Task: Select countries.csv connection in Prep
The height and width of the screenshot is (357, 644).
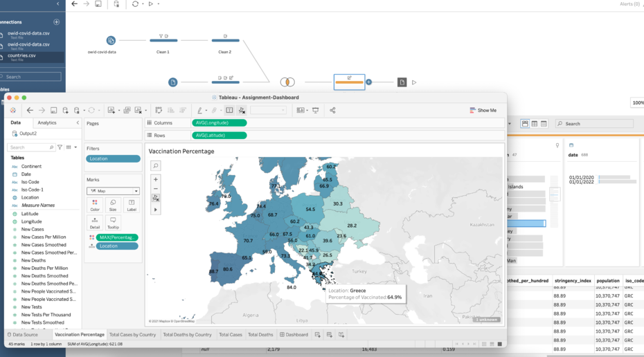Action: click(x=33, y=57)
